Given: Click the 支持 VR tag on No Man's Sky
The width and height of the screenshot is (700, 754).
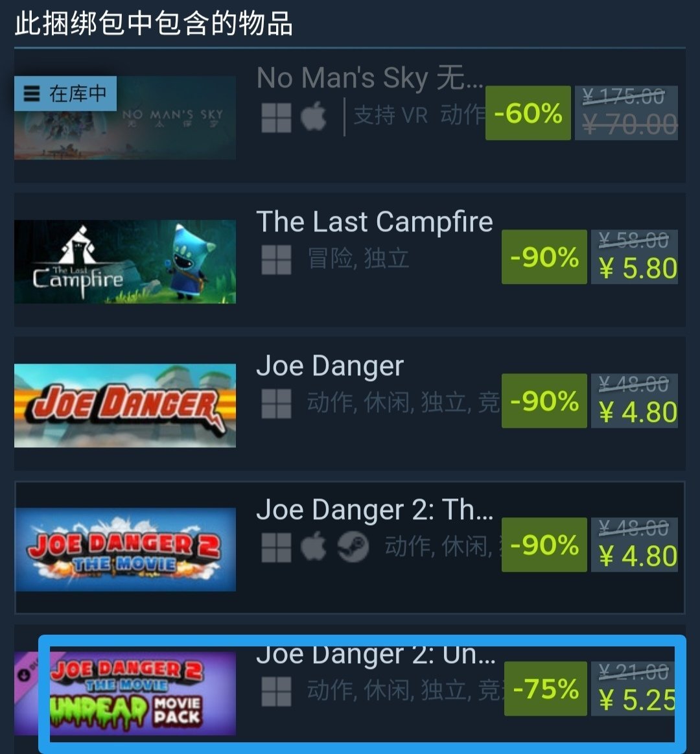Looking at the screenshot, I should [390, 115].
